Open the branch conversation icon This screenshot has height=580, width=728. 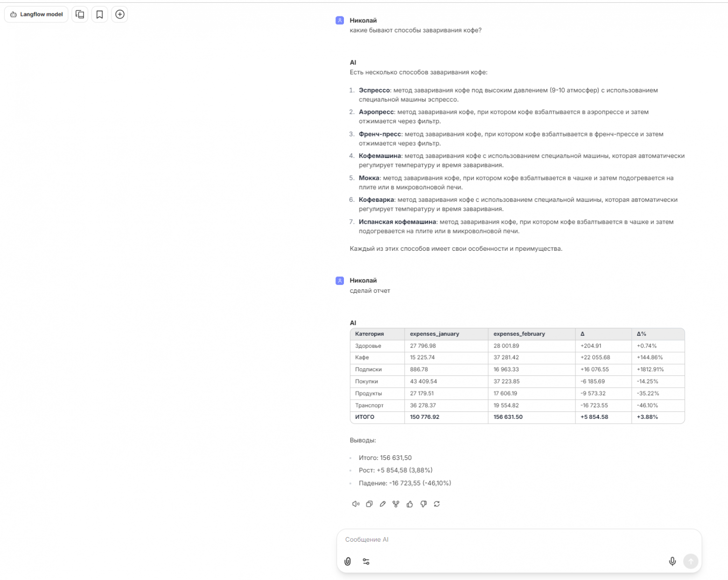396,504
